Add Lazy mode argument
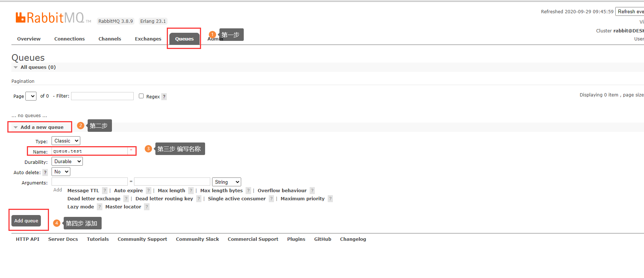Image resolution: width=644 pixels, height=278 pixels. pos(81,207)
